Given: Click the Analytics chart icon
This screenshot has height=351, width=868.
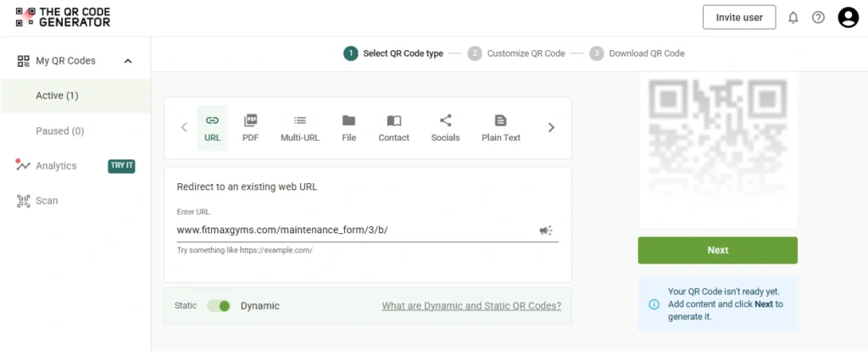Looking at the screenshot, I should [x=23, y=165].
